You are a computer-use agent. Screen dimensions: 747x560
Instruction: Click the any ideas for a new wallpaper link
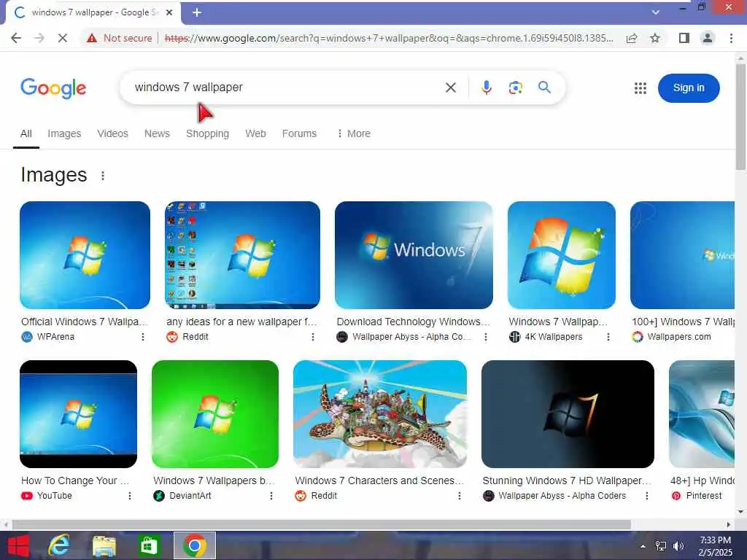coord(241,322)
